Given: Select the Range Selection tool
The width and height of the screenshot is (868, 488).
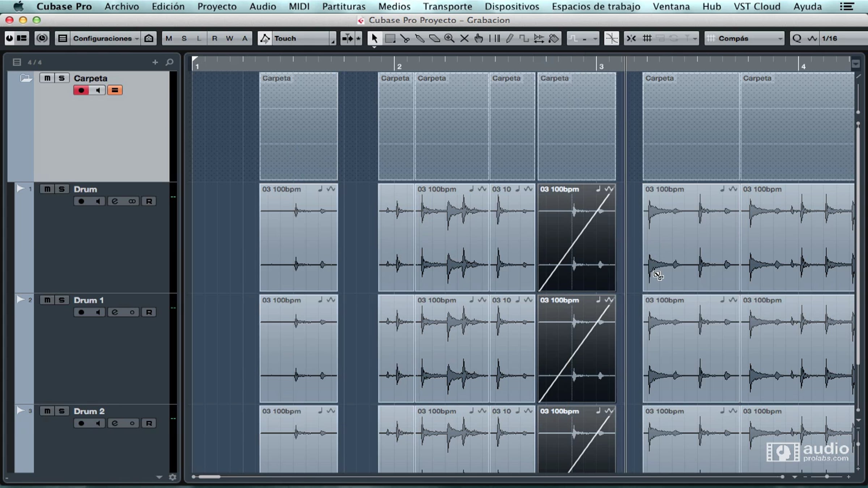Looking at the screenshot, I should click(x=390, y=38).
